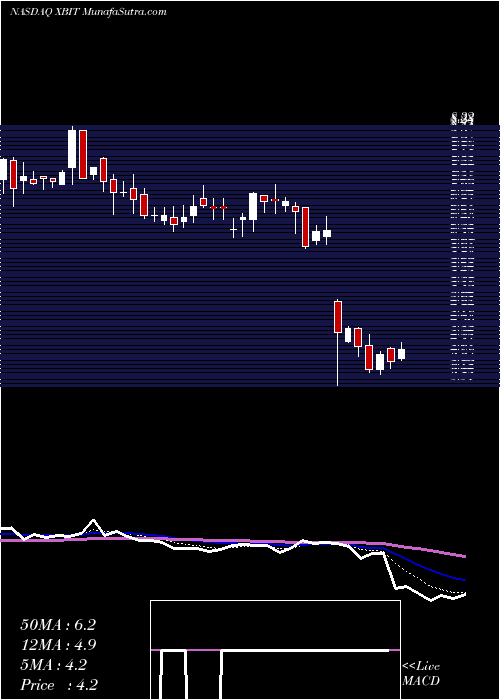Click the <<Live MACD label
Viewport: 500px width, 700px height.
421,673
